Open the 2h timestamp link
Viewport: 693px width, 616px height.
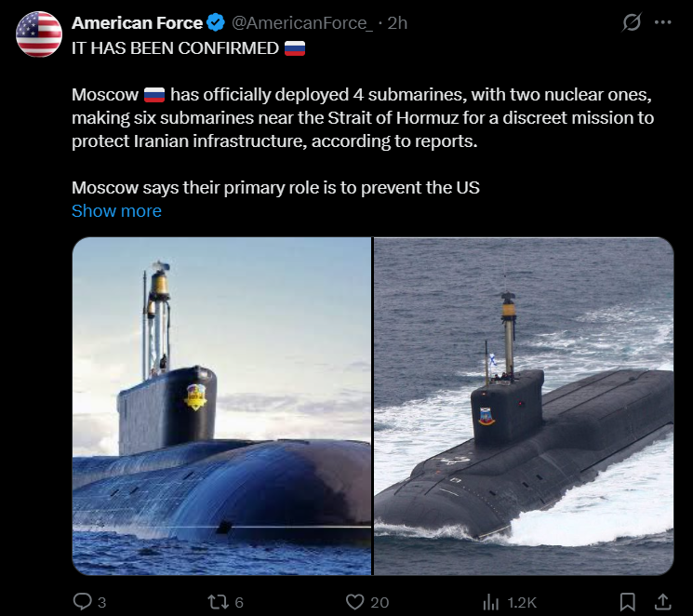pos(397,23)
